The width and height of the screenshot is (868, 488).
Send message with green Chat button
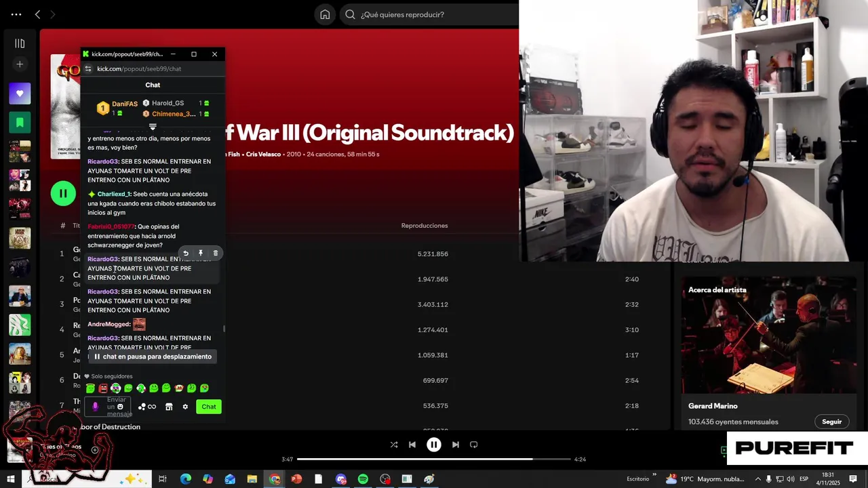(209, 407)
